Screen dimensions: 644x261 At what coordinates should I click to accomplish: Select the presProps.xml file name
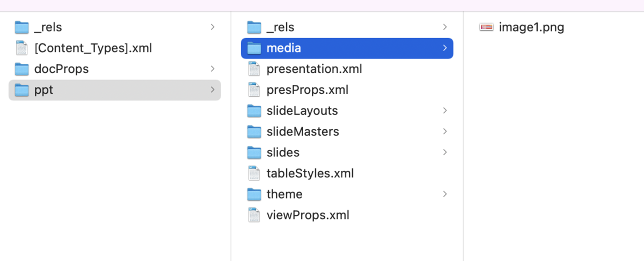[308, 90]
